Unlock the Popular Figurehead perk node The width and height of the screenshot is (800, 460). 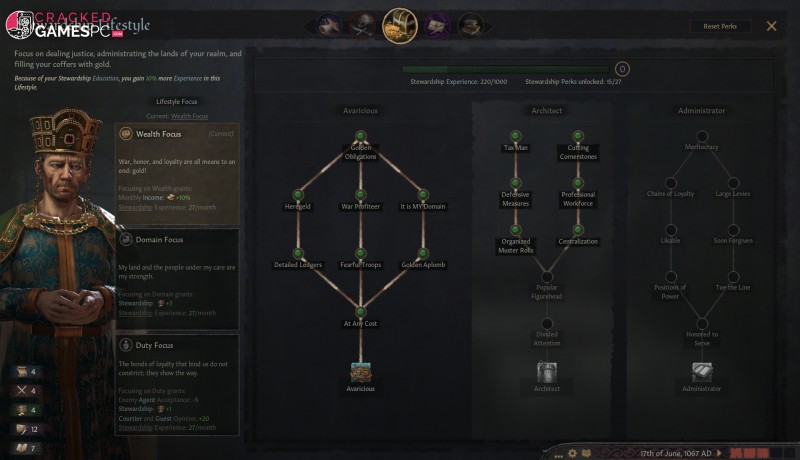pos(547,277)
